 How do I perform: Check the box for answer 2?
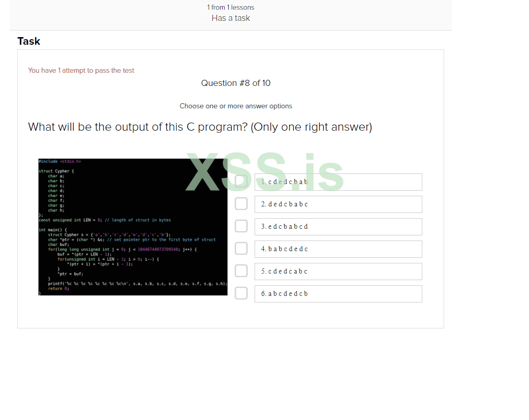[241, 203]
